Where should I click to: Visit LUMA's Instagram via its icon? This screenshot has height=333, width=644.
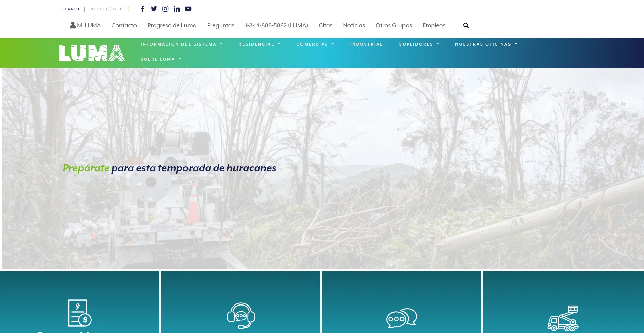(x=165, y=9)
